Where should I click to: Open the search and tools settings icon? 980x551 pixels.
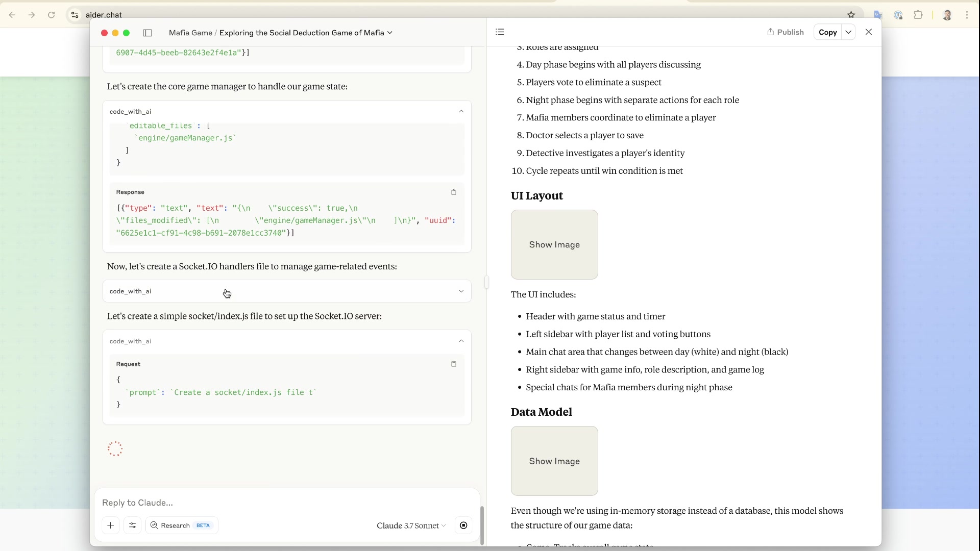click(x=132, y=525)
